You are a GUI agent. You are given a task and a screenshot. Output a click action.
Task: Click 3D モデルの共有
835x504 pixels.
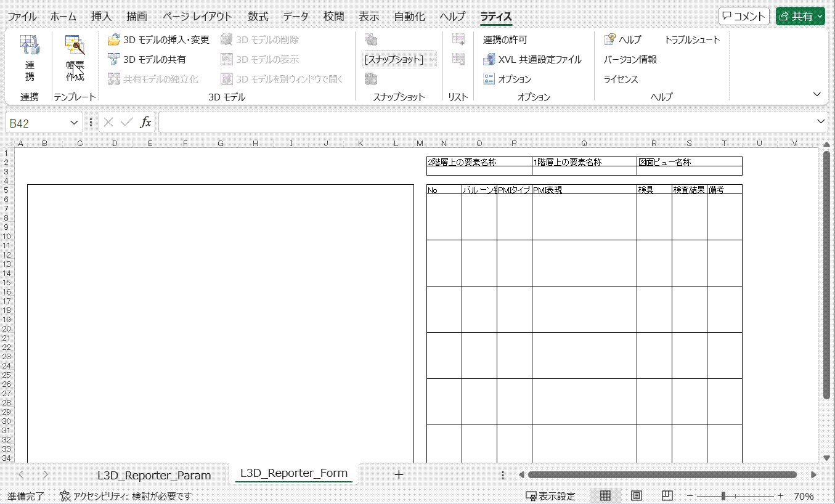click(147, 60)
